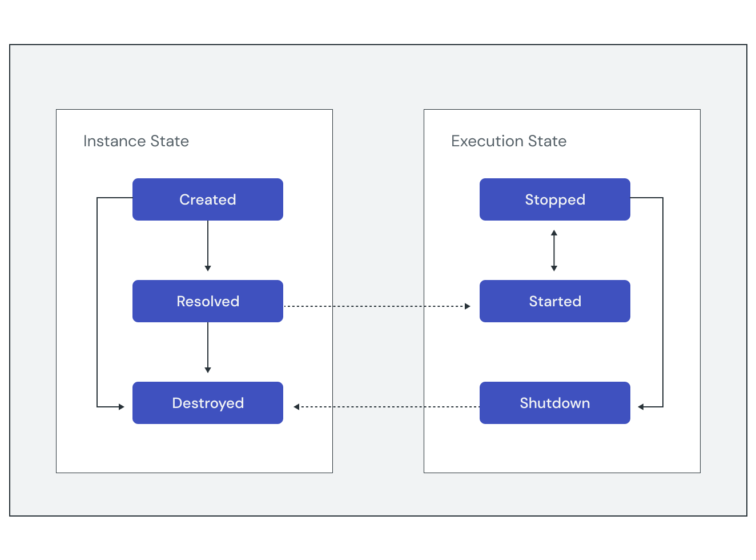Select the double-headed arrow between Stopped and Started
This screenshot has height=560, width=756.
click(x=554, y=250)
